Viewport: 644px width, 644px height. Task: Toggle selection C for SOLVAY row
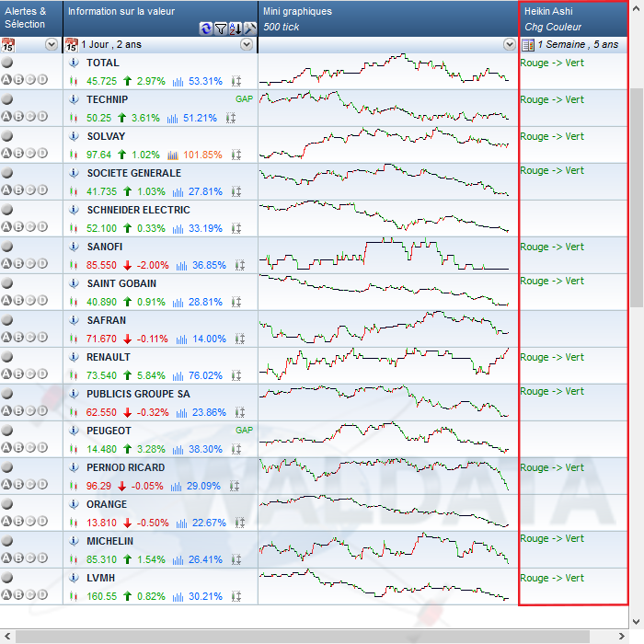(30, 154)
